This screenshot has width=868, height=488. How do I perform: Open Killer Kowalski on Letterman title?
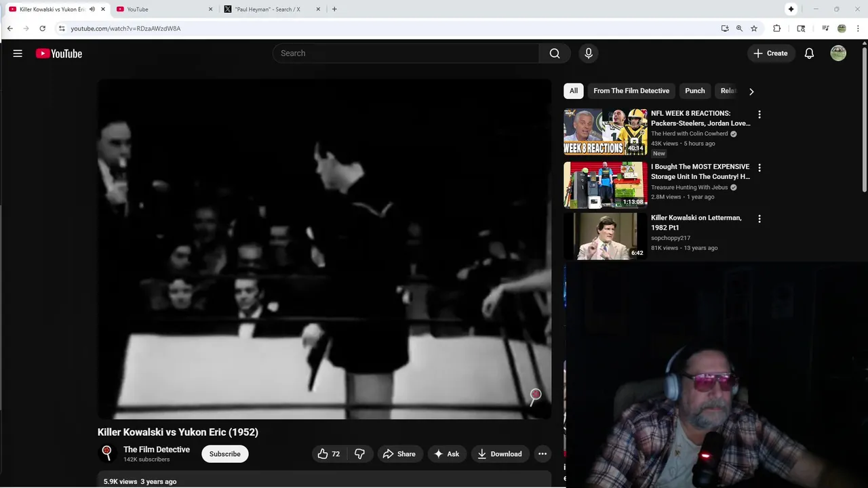click(x=696, y=222)
